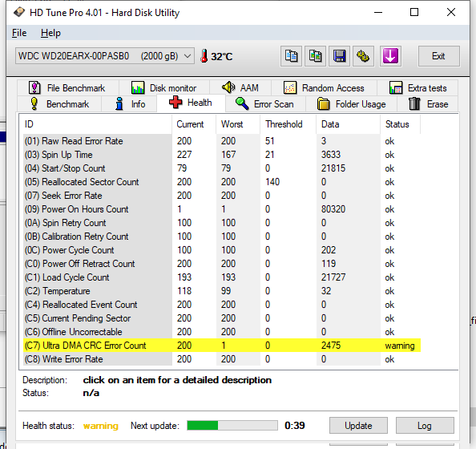Viewport: 476px width, 449px height.
Task: Click the Next update progress bar
Action: coord(232,426)
